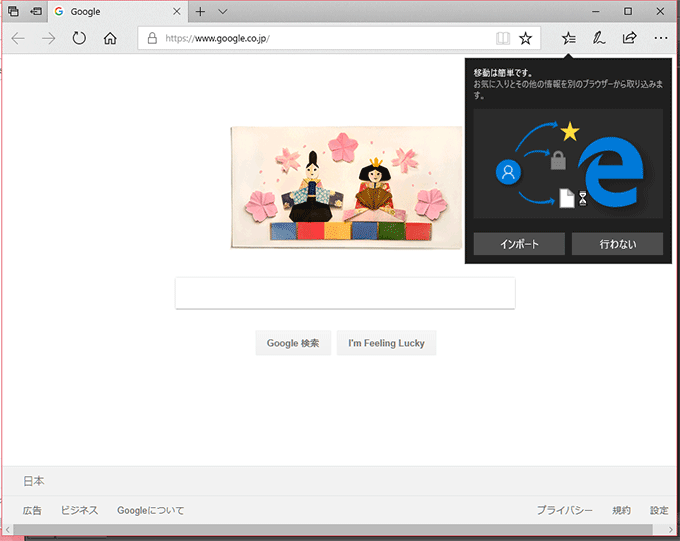
Task: Open the プライバシー link
Action: (x=565, y=510)
